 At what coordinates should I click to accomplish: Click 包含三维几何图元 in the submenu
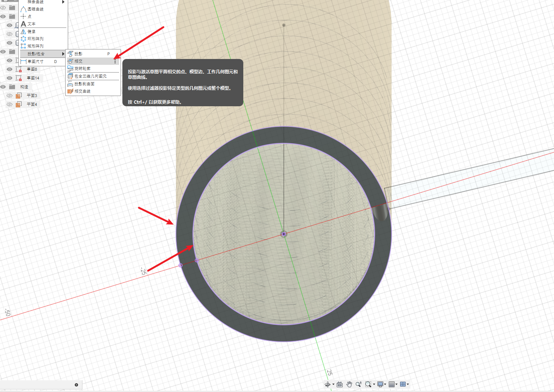point(91,76)
